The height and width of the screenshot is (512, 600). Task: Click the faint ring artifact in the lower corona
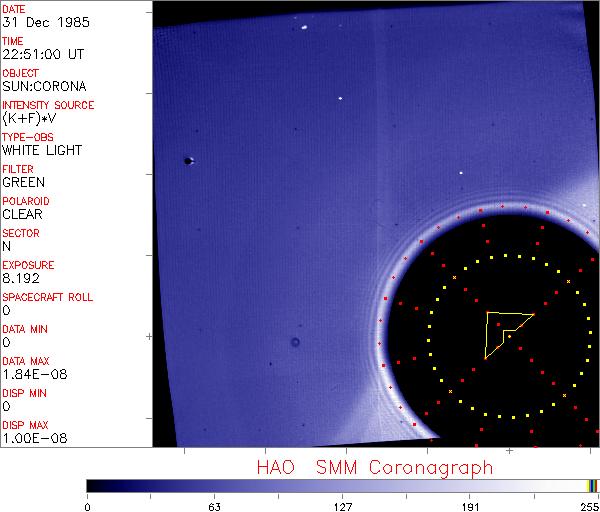click(x=295, y=343)
